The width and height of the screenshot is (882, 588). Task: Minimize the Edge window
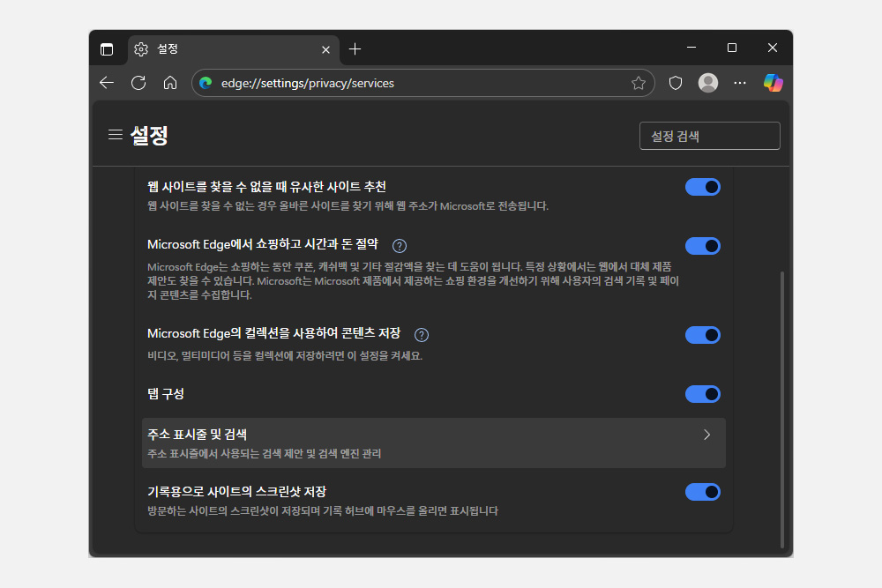[x=691, y=48]
